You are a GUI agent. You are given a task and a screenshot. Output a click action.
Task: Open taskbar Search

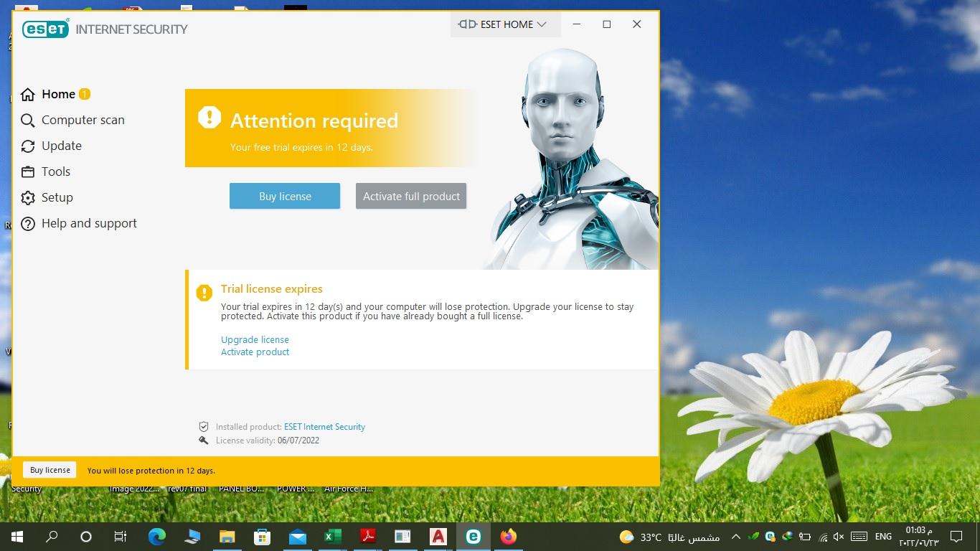(x=52, y=536)
